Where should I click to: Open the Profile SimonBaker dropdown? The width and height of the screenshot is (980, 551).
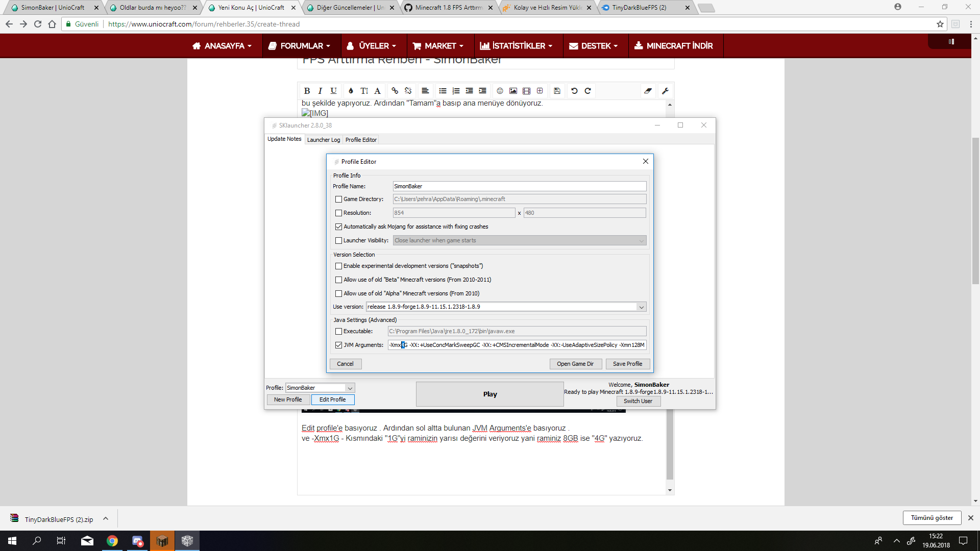pyautogui.click(x=320, y=388)
